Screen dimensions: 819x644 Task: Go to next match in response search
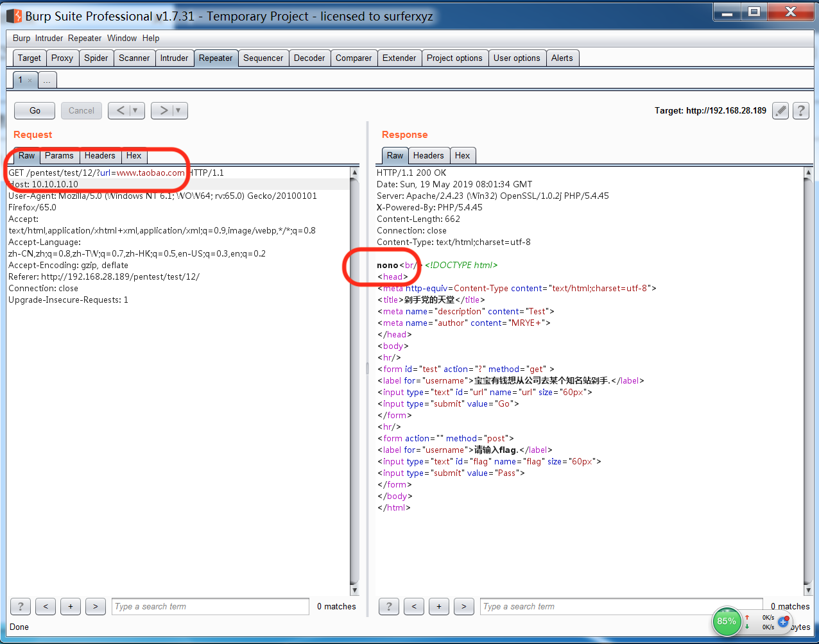point(464,606)
